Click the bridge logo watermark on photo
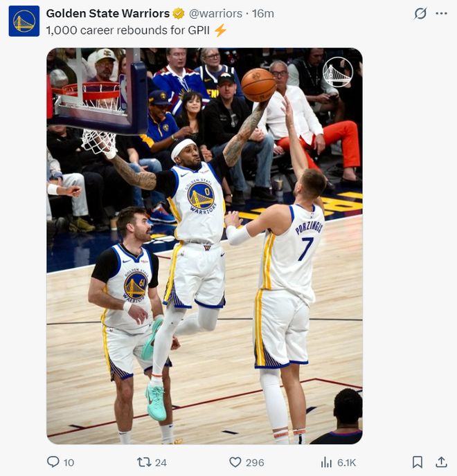The width and height of the screenshot is (457, 476). [x=338, y=72]
